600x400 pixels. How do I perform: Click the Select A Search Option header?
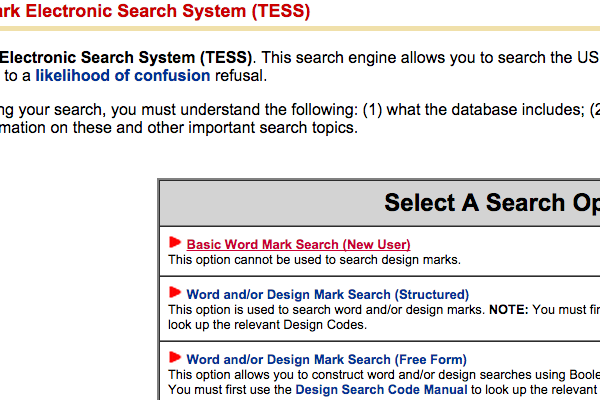tap(492, 202)
